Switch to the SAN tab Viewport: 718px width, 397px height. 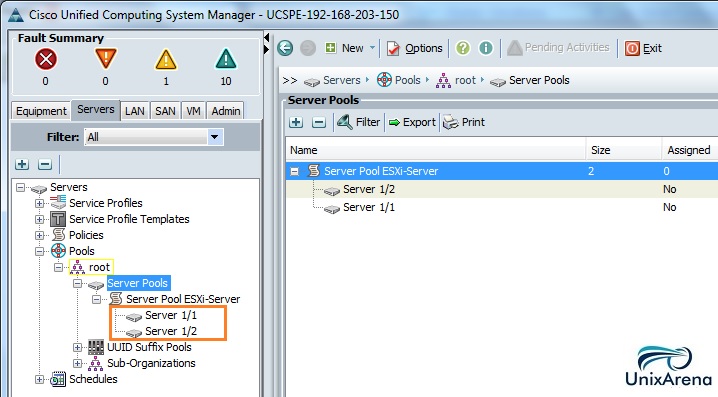pyautogui.click(x=165, y=111)
